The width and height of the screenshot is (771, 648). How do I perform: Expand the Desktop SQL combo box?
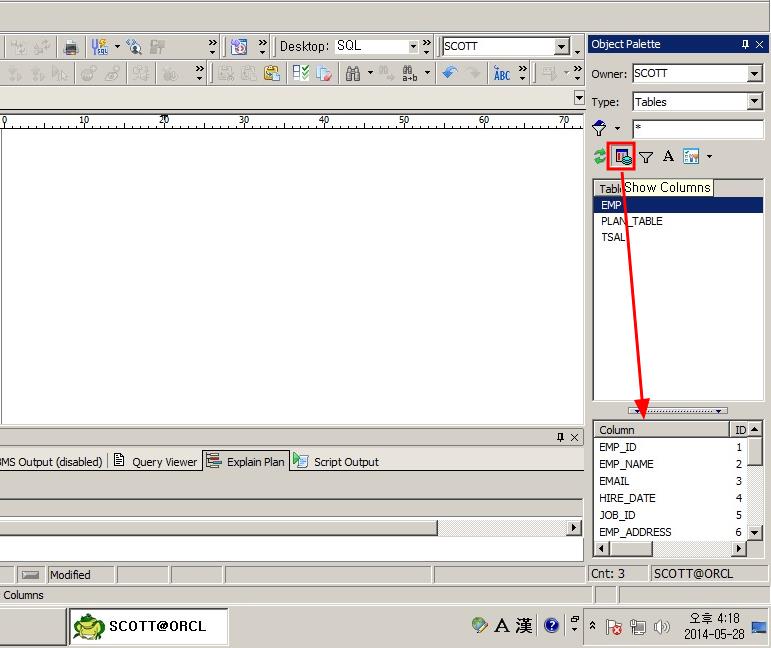[413, 47]
